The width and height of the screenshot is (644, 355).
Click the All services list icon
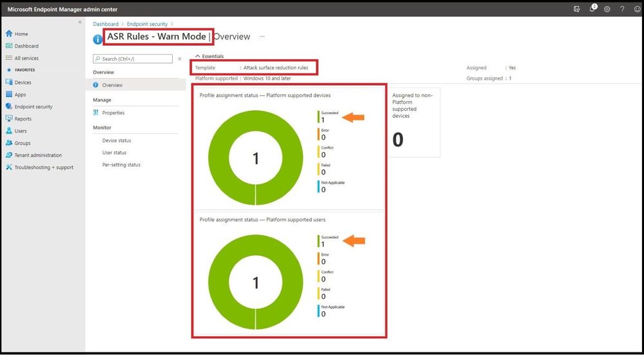(x=9, y=58)
